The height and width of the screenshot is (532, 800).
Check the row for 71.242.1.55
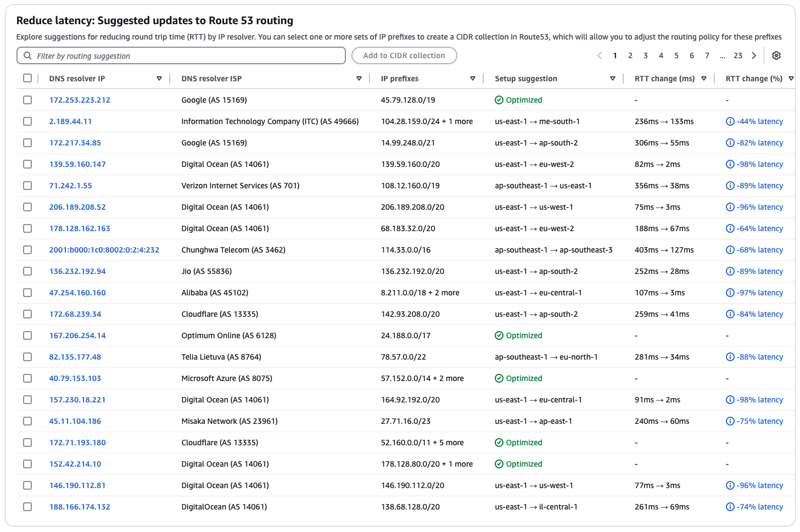pos(27,186)
